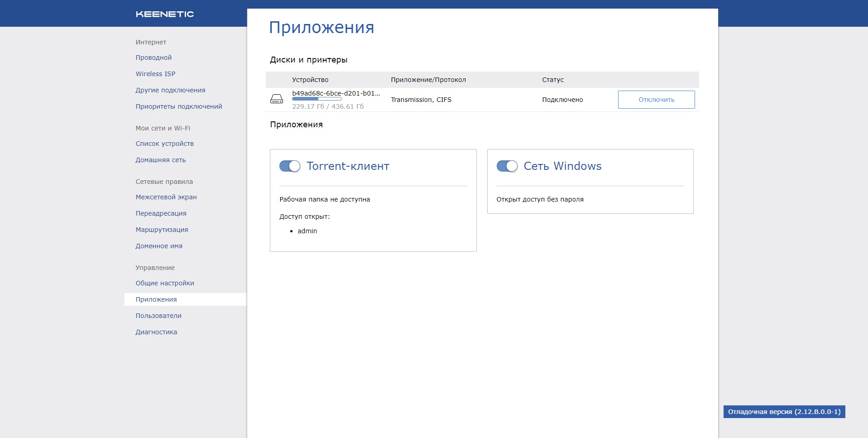Go to Другие подключения
The height and width of the screenshot is (438, 868).
pyautogui.click(x=170, y=90)
